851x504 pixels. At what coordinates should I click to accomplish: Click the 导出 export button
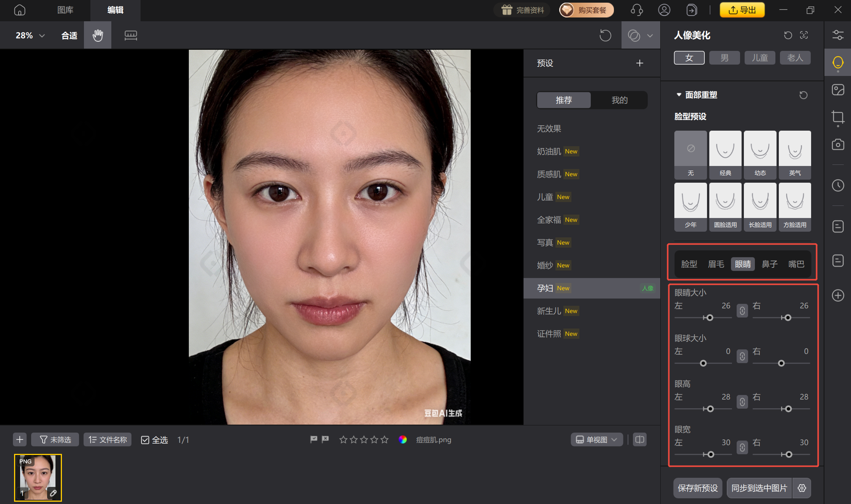click(742, 10)
